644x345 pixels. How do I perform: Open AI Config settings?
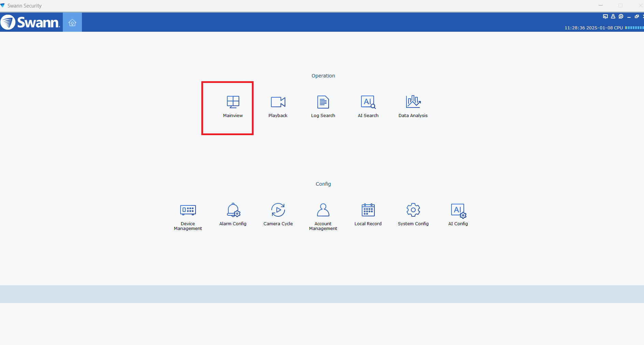(x=458, y=214)
